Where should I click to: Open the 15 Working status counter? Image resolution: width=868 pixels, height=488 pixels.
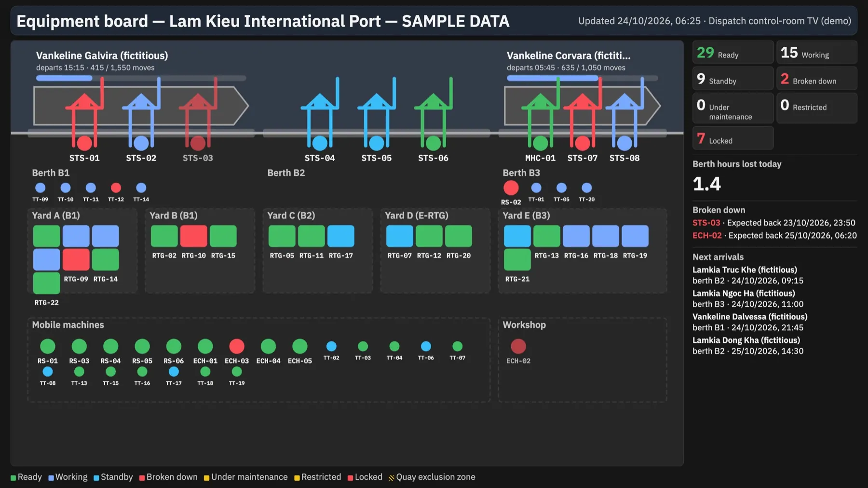tap(817, 52)
